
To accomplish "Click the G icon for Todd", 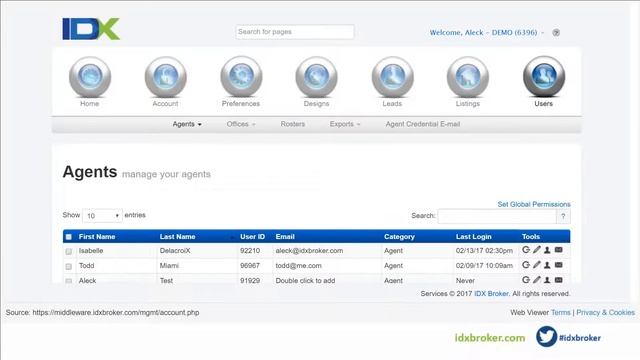I will (526, 265).
